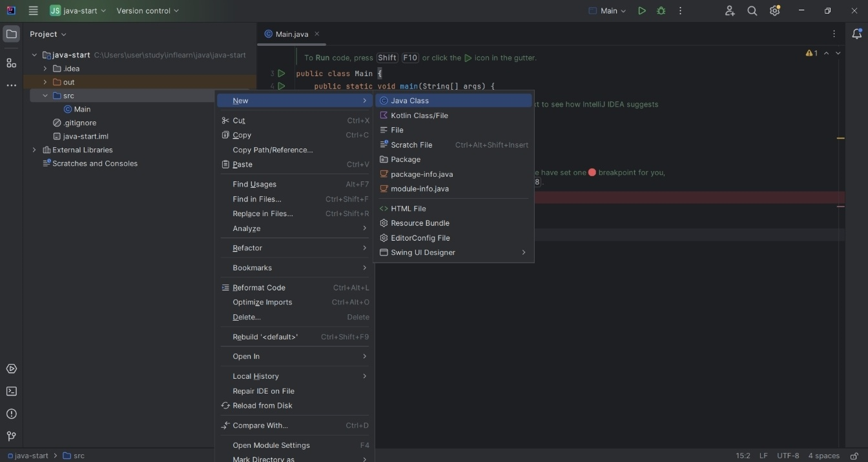868x462 pixels.
Task: Open the main hamburger menu
Action: [x=34, y=11]
